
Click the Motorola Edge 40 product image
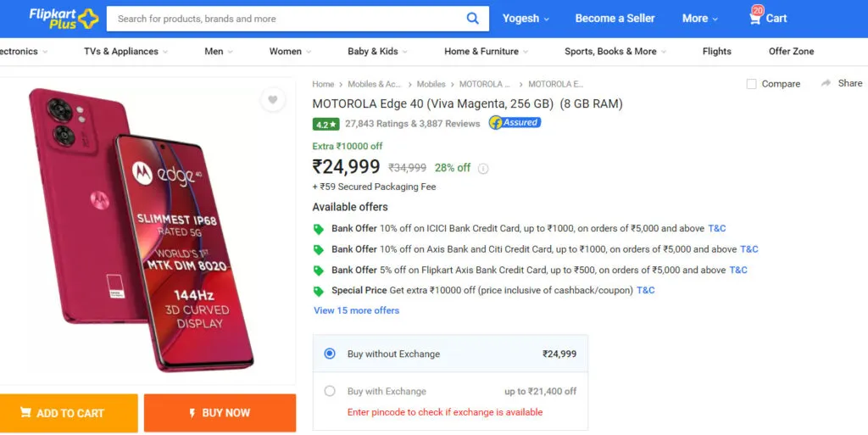(x=142, y=230)
